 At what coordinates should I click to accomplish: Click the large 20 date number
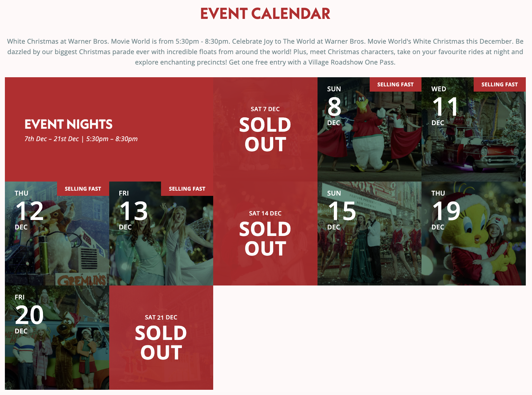click(29, 315)
